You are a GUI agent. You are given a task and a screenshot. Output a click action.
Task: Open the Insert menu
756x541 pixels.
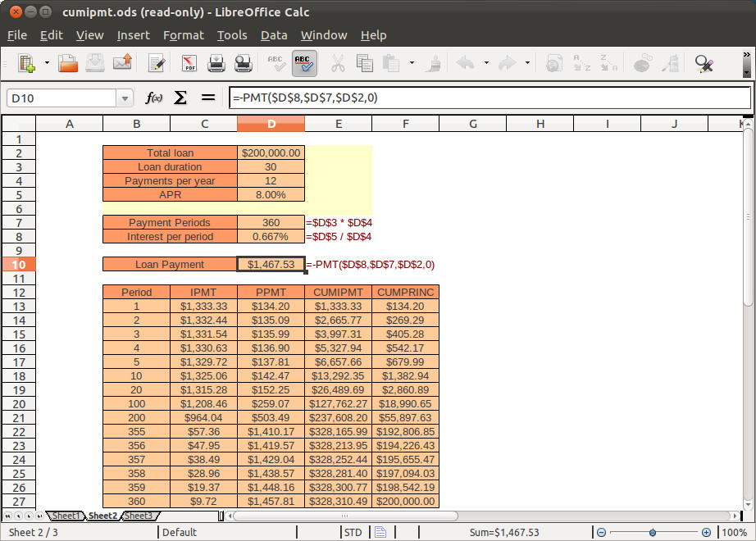pos(133,35)
